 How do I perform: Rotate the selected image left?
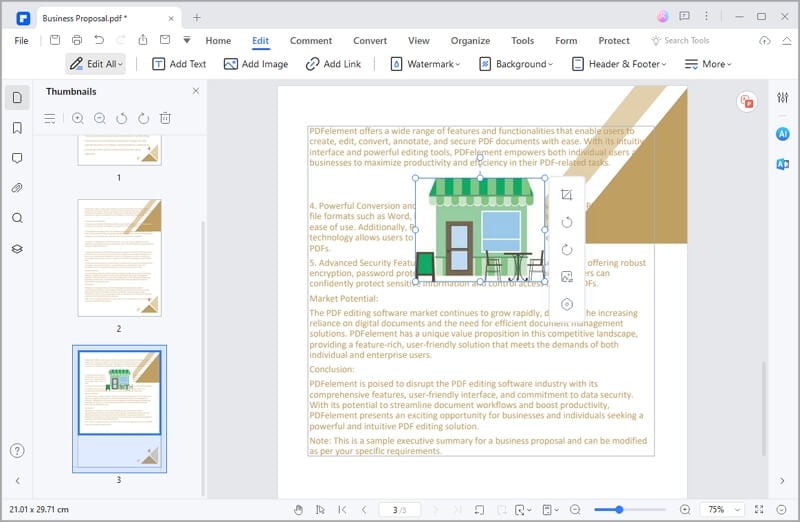[x=566, y=222]
